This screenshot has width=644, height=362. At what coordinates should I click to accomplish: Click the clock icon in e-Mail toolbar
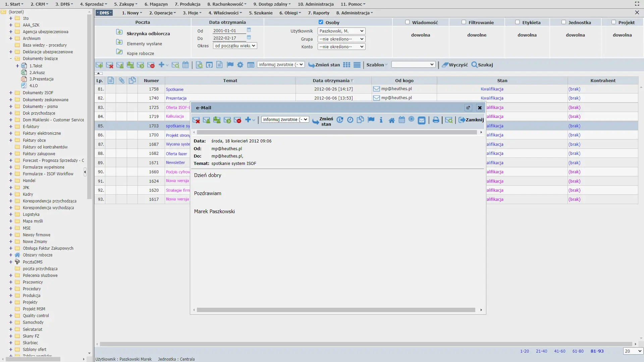click(350, 120)
